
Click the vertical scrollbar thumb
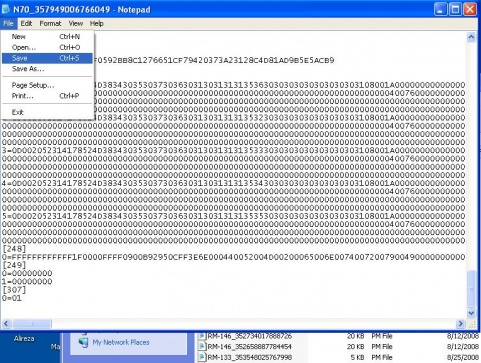pos(471,288)
